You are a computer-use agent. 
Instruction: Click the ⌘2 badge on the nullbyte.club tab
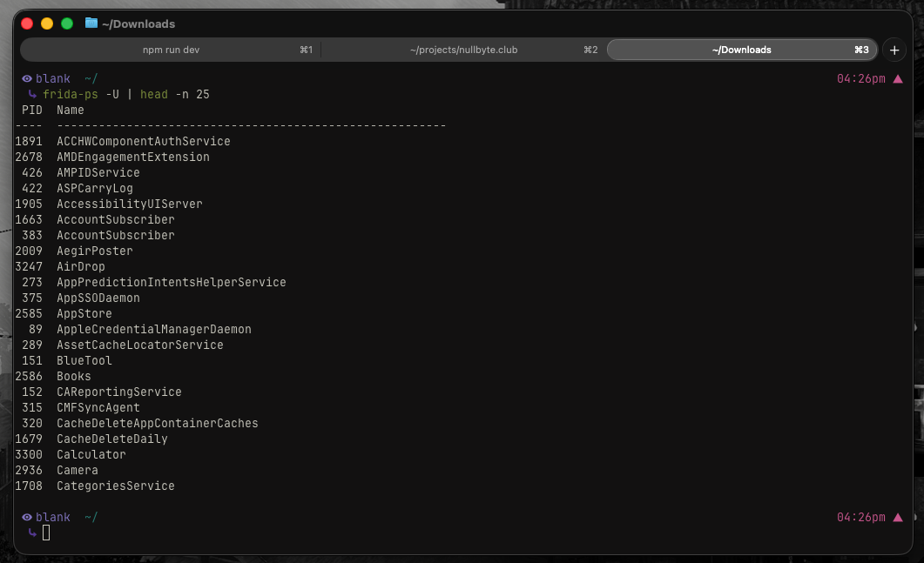pyautogui.click(x=590, y=50)
